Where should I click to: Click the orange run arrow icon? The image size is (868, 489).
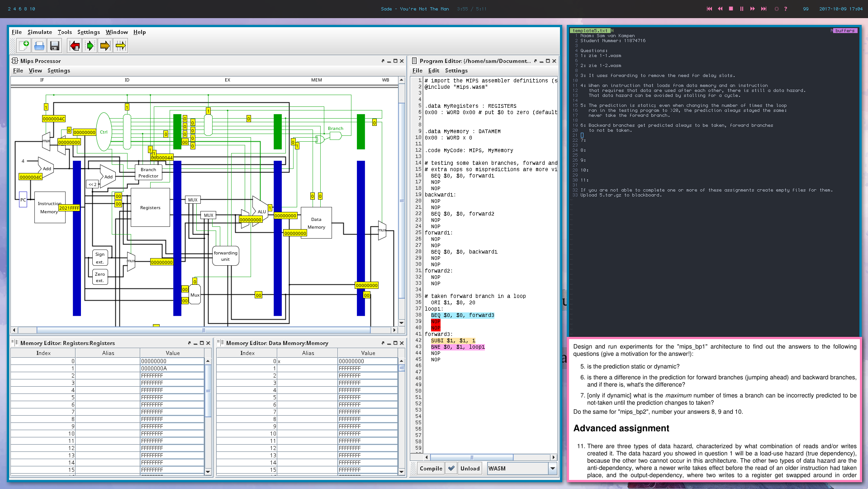click(105, 46)
